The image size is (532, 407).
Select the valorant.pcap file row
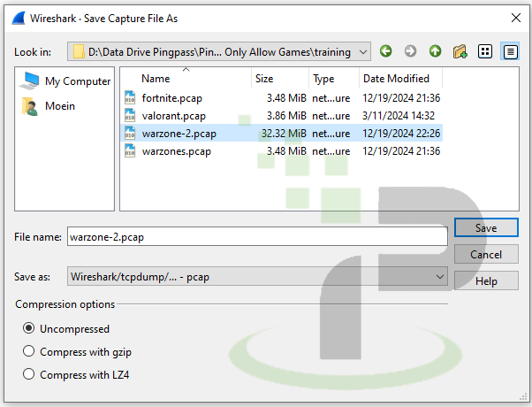click(173, 116)
